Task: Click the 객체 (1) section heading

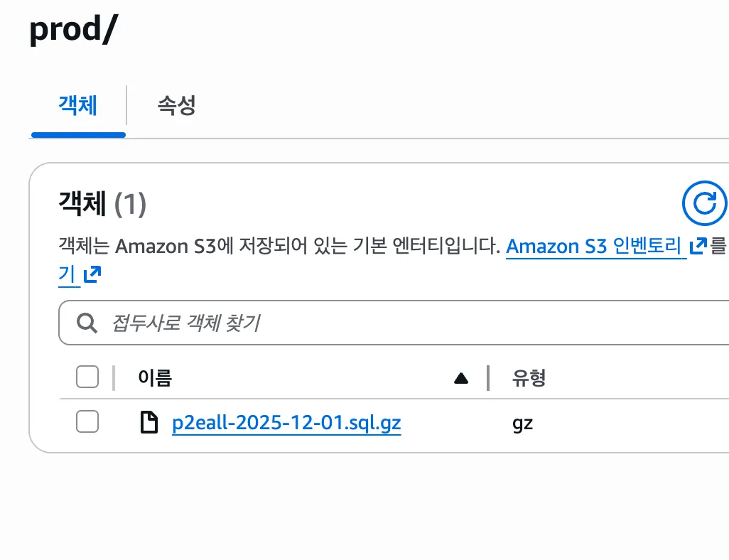Action: 102,205
